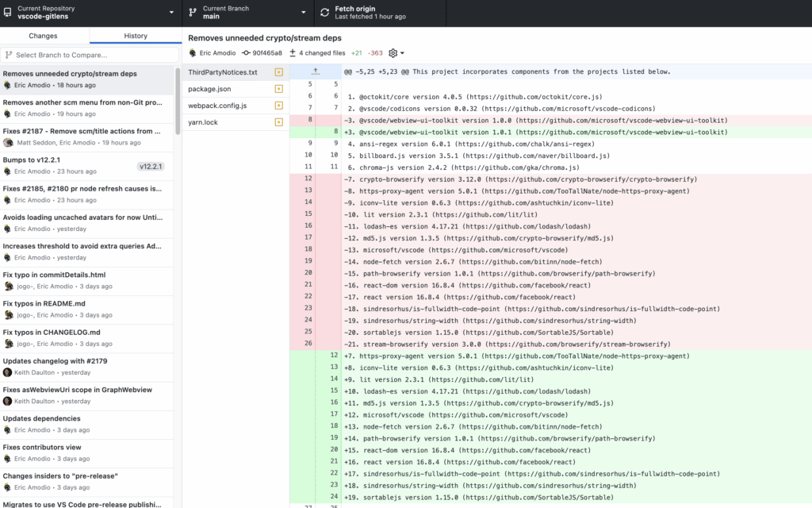The height and width of the screenshot is (508, 812).
Task: Select commit Bumps to v12.2.1
Action: pyautogui.click(x=86, y=165)
